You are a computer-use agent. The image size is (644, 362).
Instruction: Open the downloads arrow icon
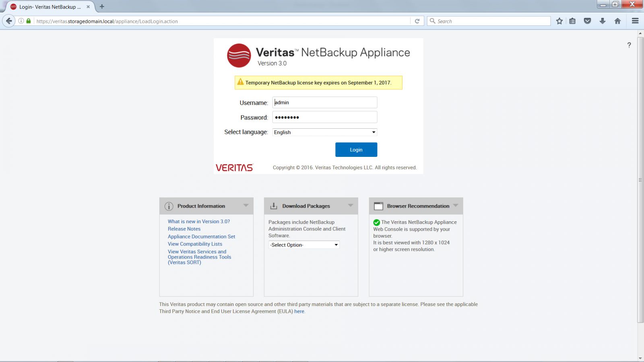[603, 21]
